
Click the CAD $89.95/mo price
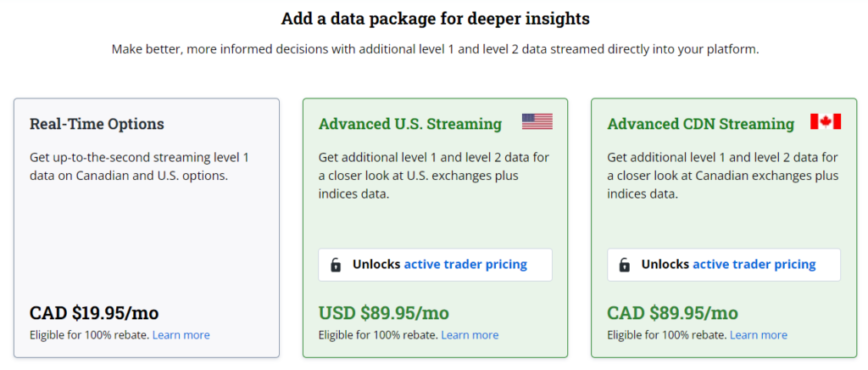tap(673, 312)
